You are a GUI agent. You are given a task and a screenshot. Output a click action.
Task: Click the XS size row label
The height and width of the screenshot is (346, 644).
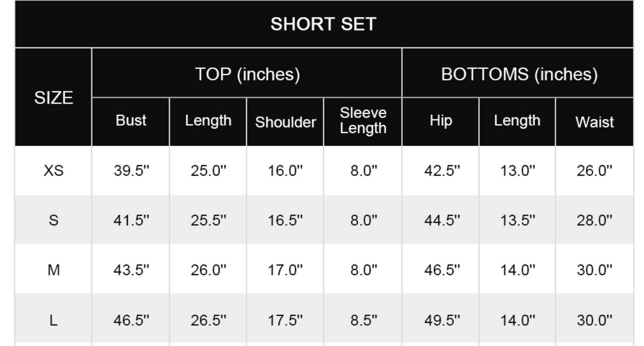pyautogui.click(x=54, y=171)
